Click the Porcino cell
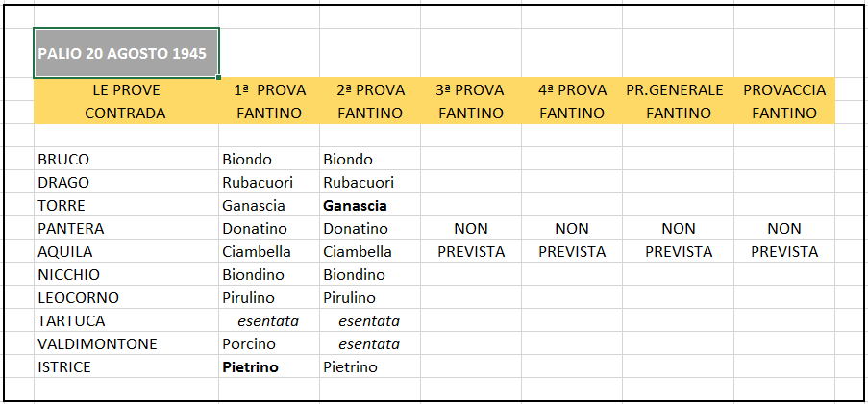The height and width of the screenshot is (404, 868). (x=269, y=343)
